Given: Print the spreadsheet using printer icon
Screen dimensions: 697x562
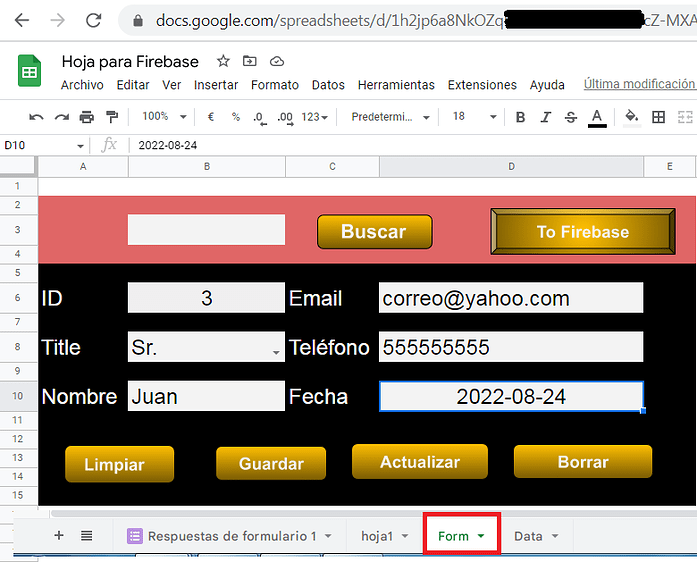Looking at the screenshot, I should point(87,117).
